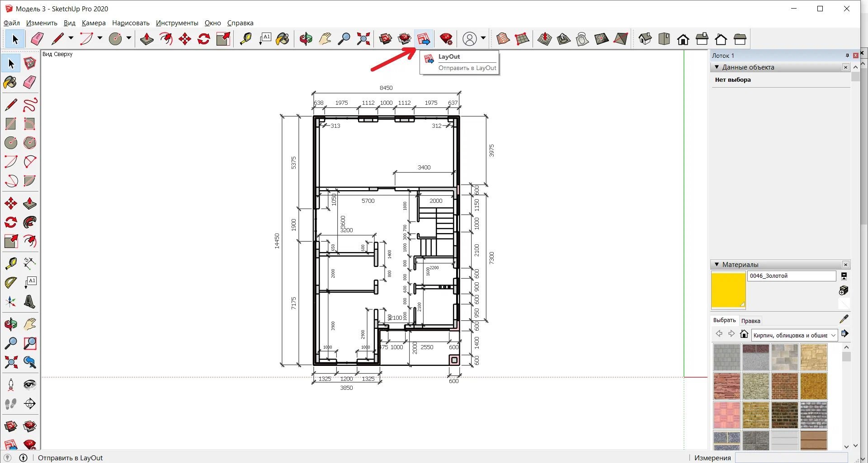Activate the Orbit tool in top toolbar
Screen dimensions: 868x463
[306, 39]
